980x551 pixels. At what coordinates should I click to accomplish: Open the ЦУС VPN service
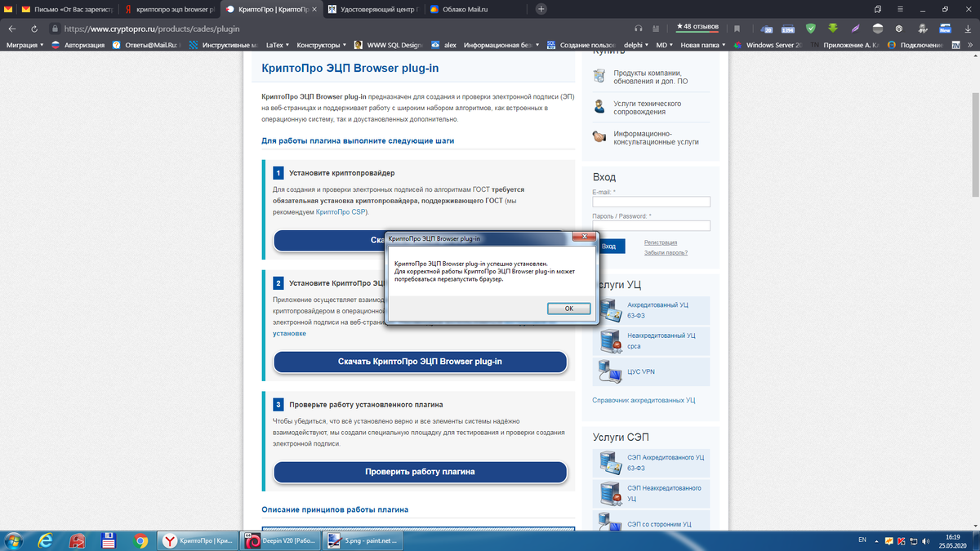(651, 371)
